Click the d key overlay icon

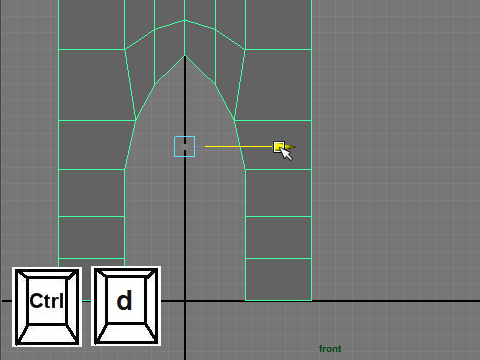(x=126, y=306)
